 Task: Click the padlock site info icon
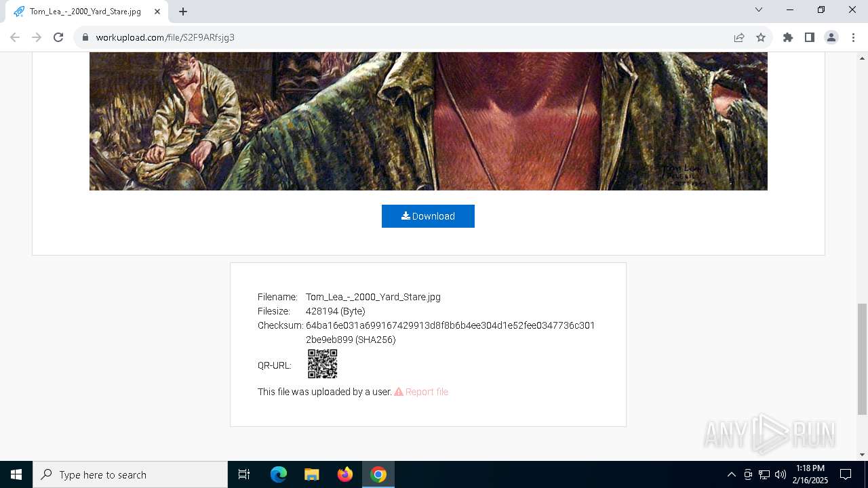pos(85,37)
